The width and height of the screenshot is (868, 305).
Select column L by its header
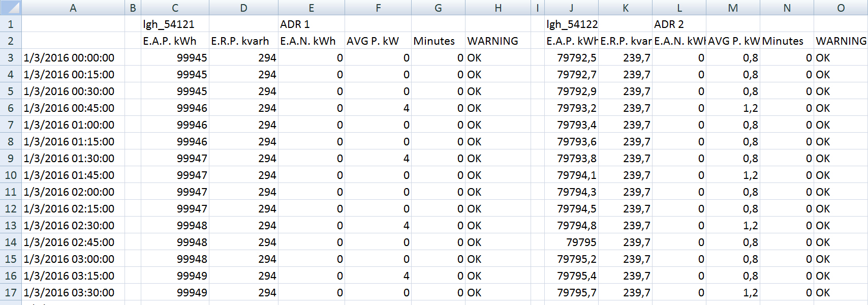[x=679, y=8]
